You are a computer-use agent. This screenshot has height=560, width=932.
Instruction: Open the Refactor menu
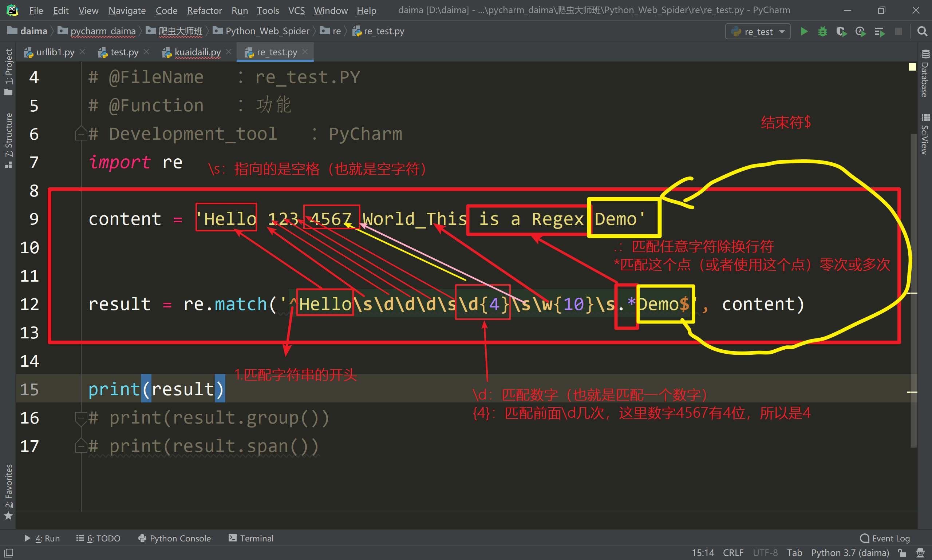click(x=204, y=10)
